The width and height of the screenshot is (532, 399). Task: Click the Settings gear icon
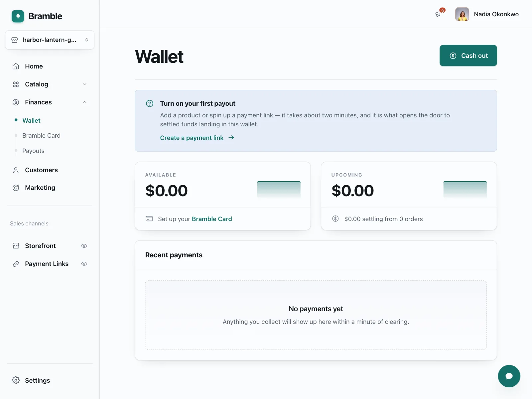(x=16, y=380)
